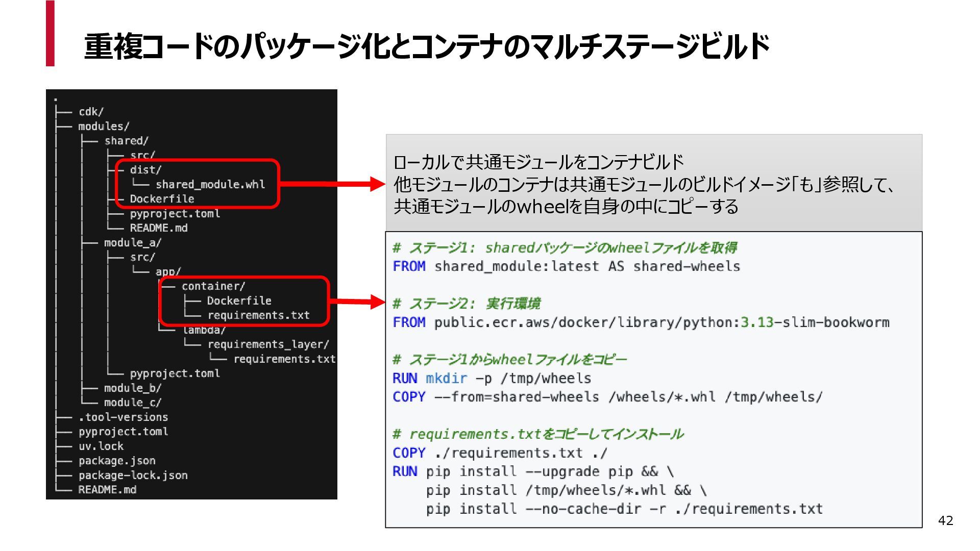Click the shared/ directory entry
This screenshot has height=551, width=980.
pos(127,141)
